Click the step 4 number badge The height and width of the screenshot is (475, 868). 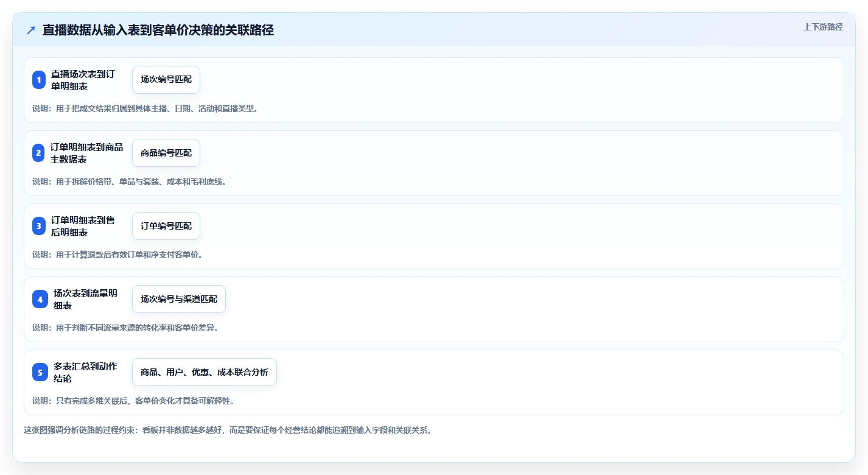pos(40,299)
